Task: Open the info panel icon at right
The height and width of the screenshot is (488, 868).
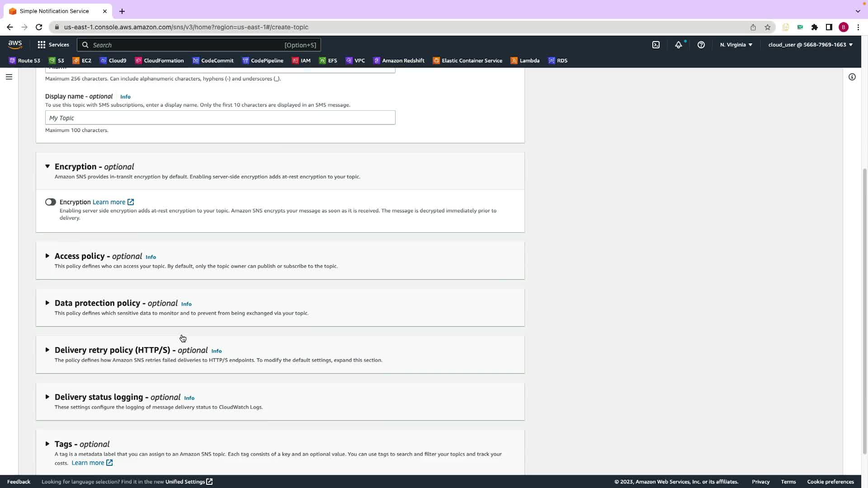Action: pos(852,77)
